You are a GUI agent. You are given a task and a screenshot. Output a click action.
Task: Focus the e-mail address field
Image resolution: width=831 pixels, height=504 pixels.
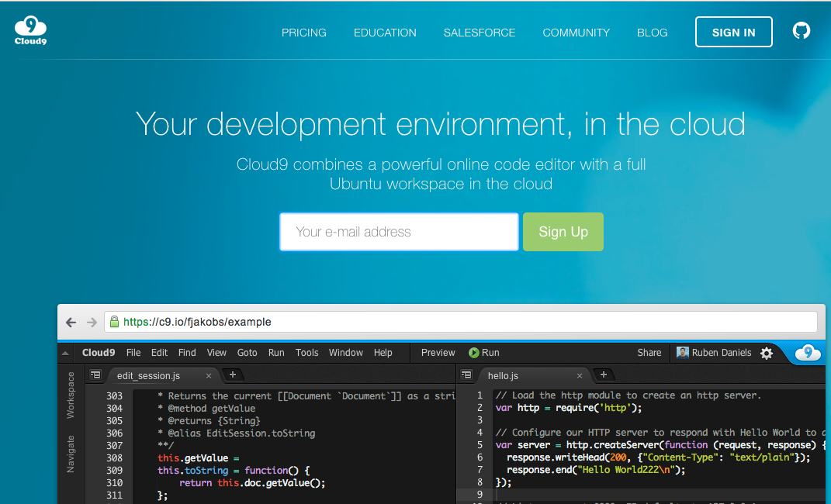[399, 232]
